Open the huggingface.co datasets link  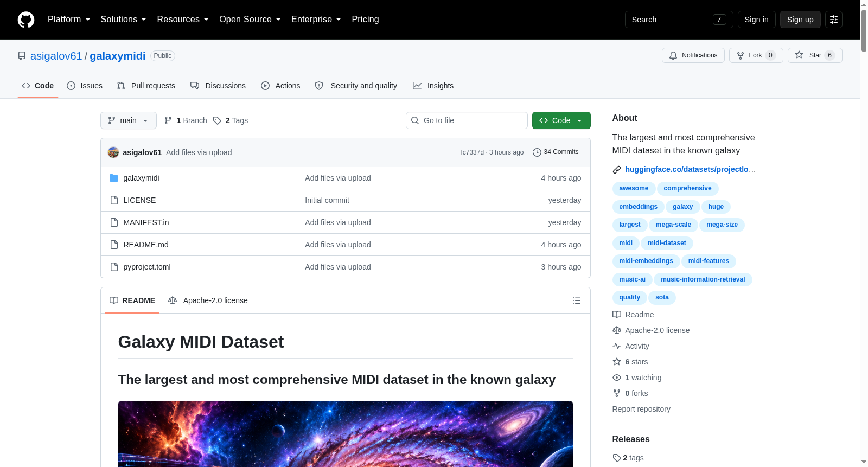[x=690, y=169]
